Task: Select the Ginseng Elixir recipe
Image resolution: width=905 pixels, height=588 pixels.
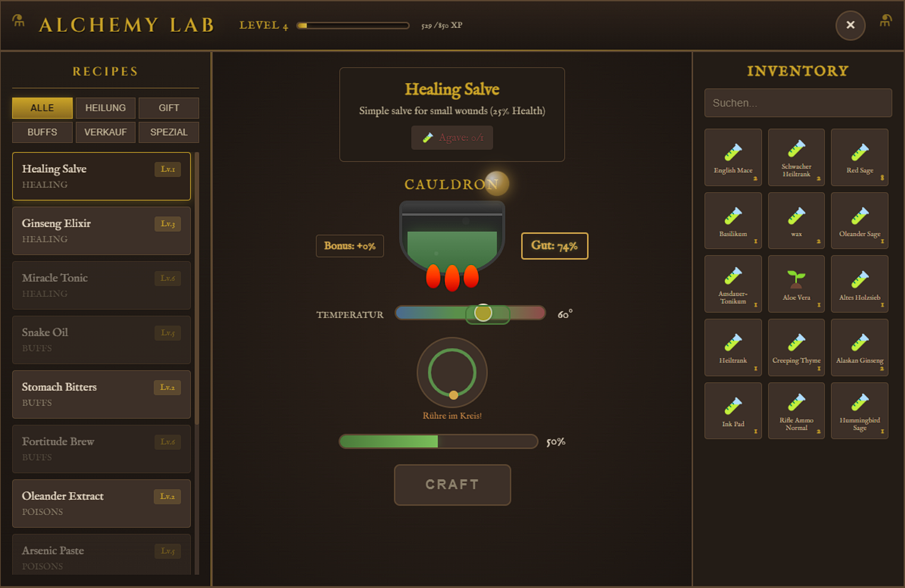Action: click(x=102, y=231)
